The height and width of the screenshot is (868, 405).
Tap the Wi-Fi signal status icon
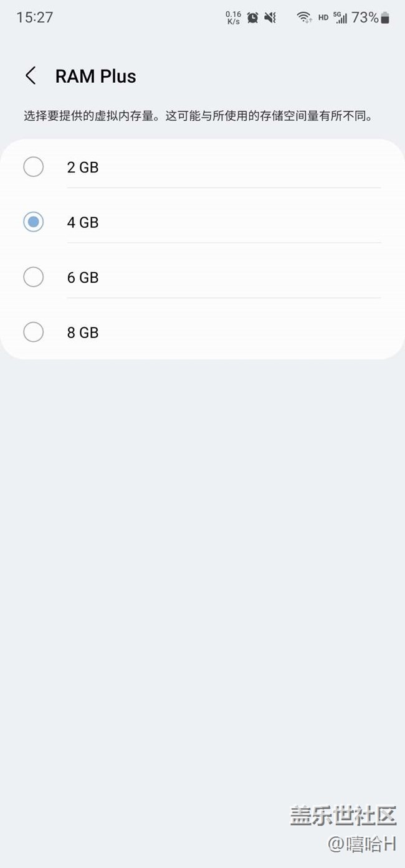pos(304,17)
